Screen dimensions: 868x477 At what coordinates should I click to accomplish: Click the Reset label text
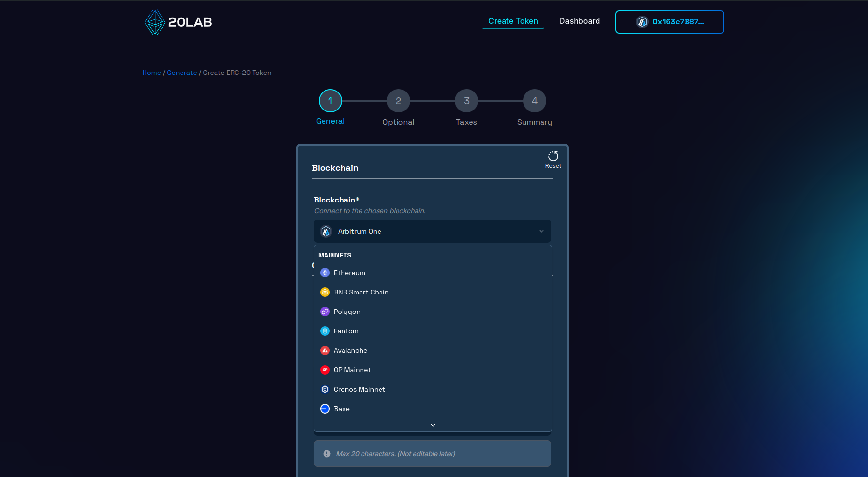click(x=553, y=166)
